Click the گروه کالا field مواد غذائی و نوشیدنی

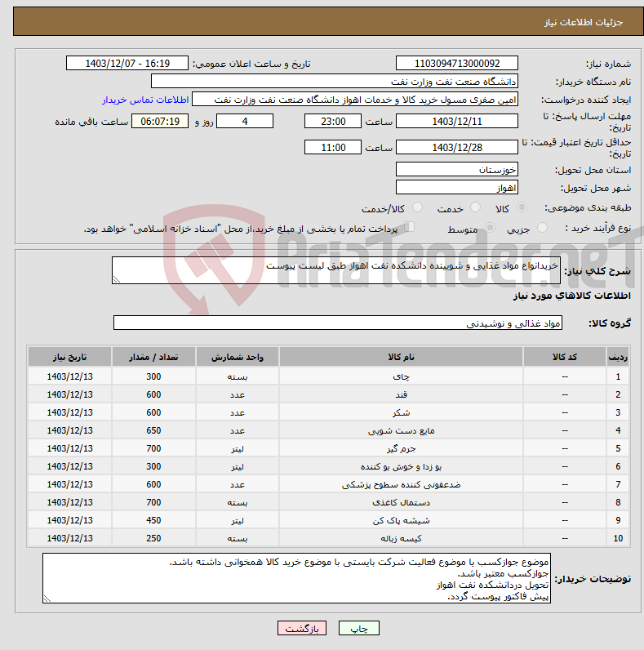[x=338, y=323]
